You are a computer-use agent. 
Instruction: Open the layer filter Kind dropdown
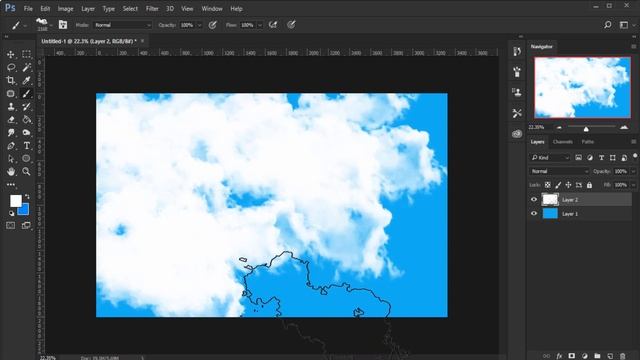(550, 158)
